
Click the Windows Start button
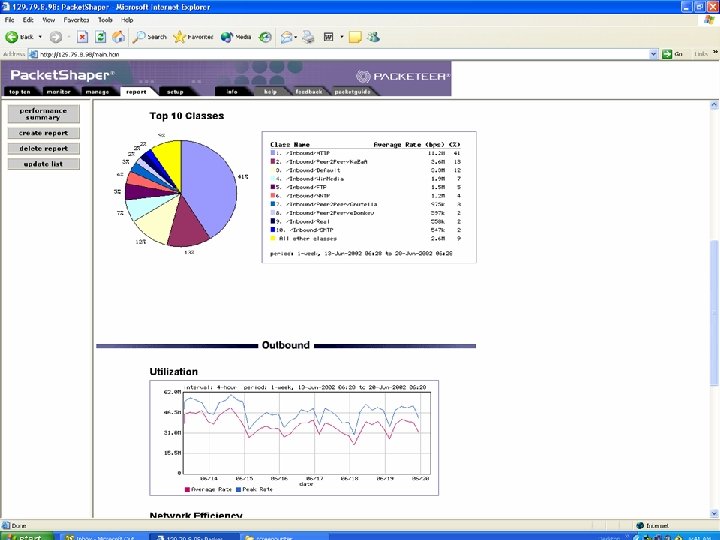(x=27, y=536)
